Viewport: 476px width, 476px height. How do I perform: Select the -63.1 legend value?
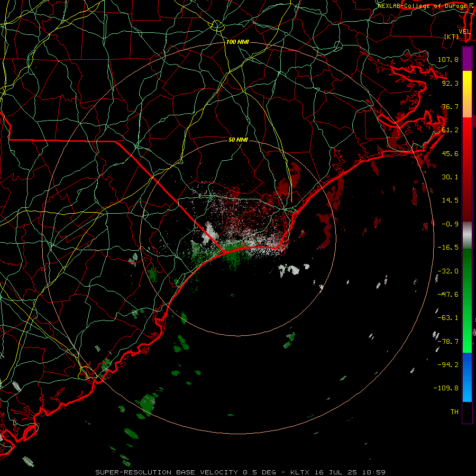tap(448, 318)
